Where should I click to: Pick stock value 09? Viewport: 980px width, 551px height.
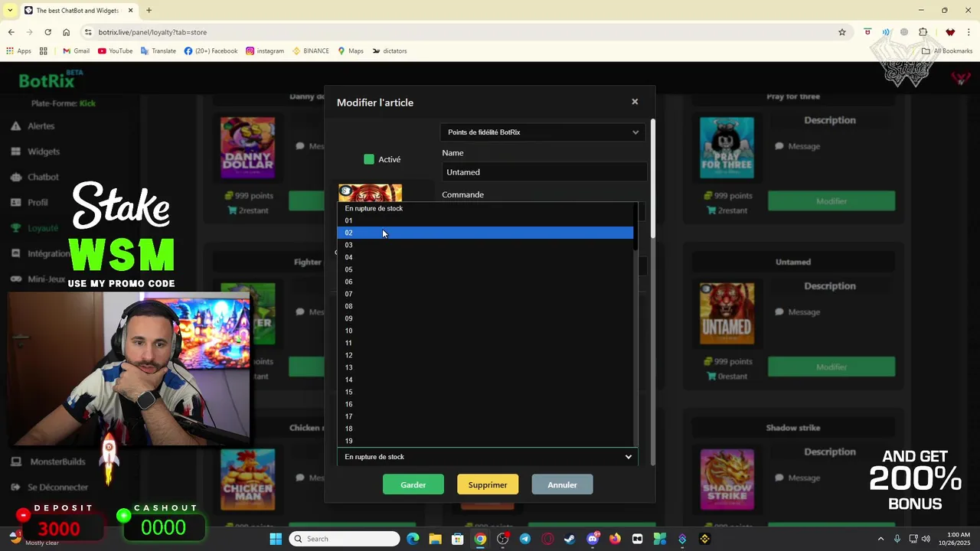click(485, 318)
